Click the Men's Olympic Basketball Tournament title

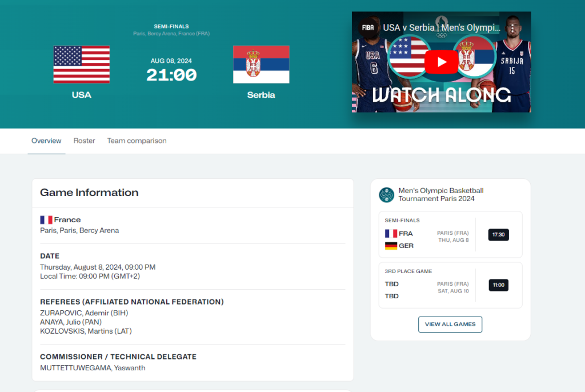(440, 195)
